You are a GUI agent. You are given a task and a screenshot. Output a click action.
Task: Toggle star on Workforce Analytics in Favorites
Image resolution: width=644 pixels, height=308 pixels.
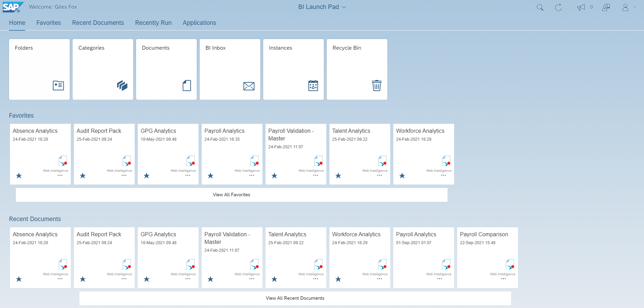coord(402,176)
